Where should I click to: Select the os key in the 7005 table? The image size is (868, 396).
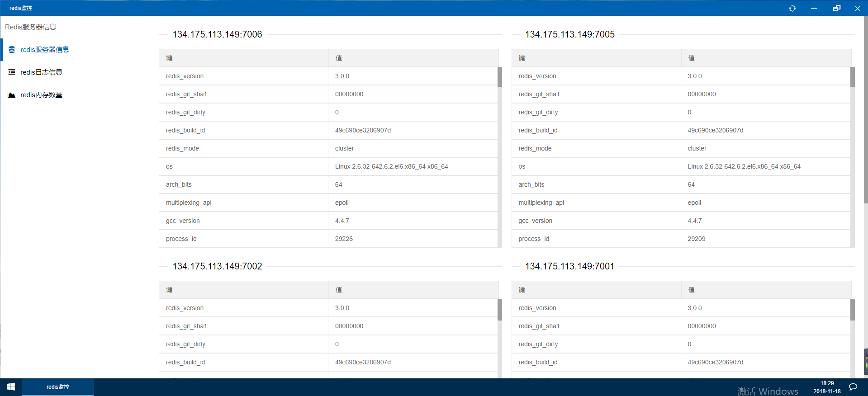pos(522,166)
